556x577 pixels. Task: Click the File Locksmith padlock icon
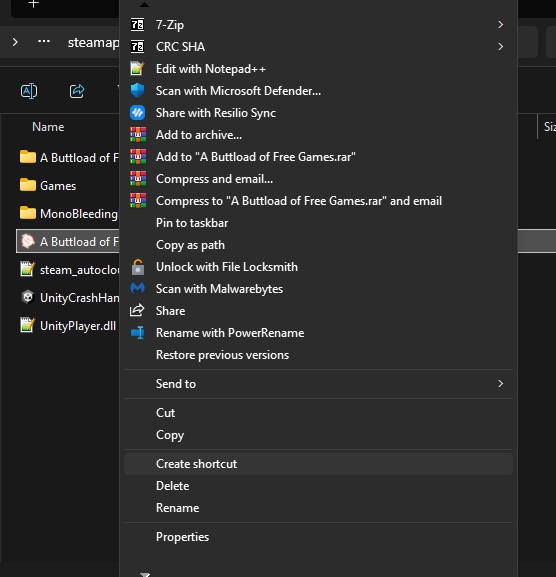pos(138,267)
